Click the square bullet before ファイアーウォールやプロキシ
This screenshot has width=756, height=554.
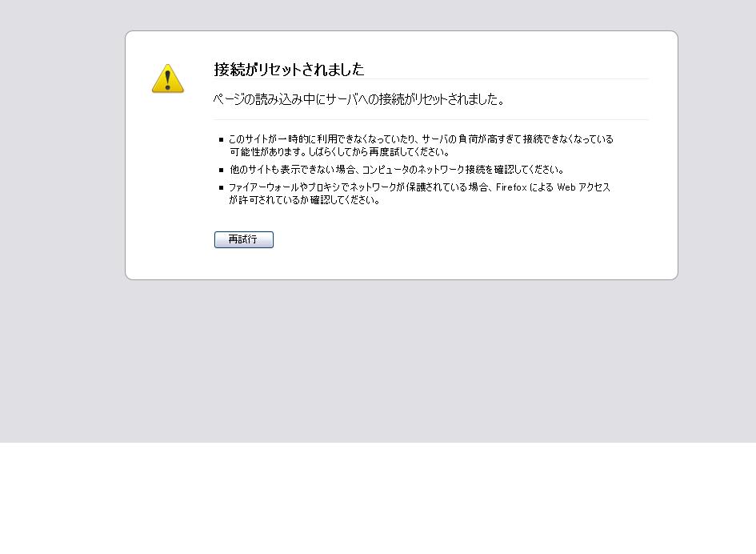pyautogui.click(x=222, y=187)
